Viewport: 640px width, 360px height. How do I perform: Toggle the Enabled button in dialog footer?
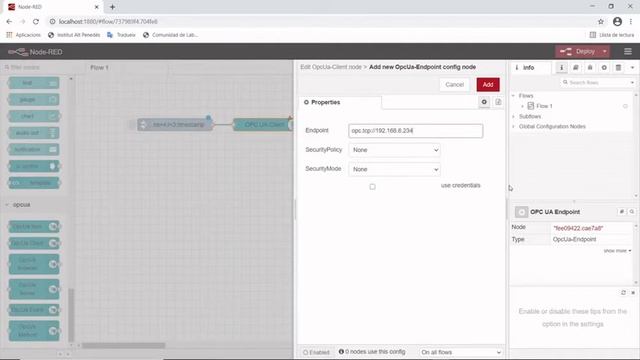coord(316,352)
